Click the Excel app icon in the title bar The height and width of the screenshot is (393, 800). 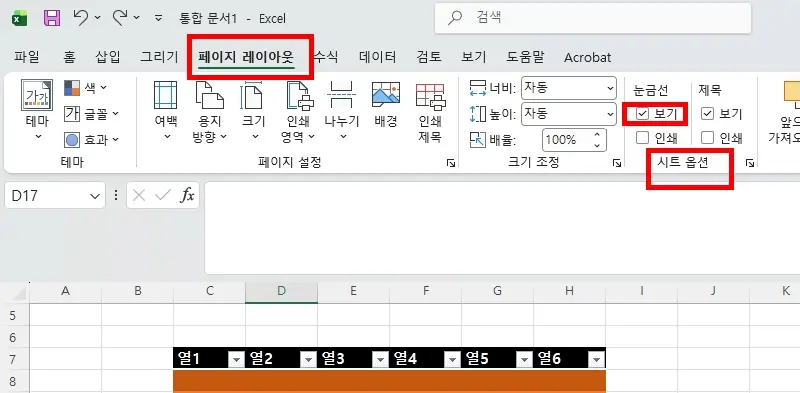tap(20, 19)
